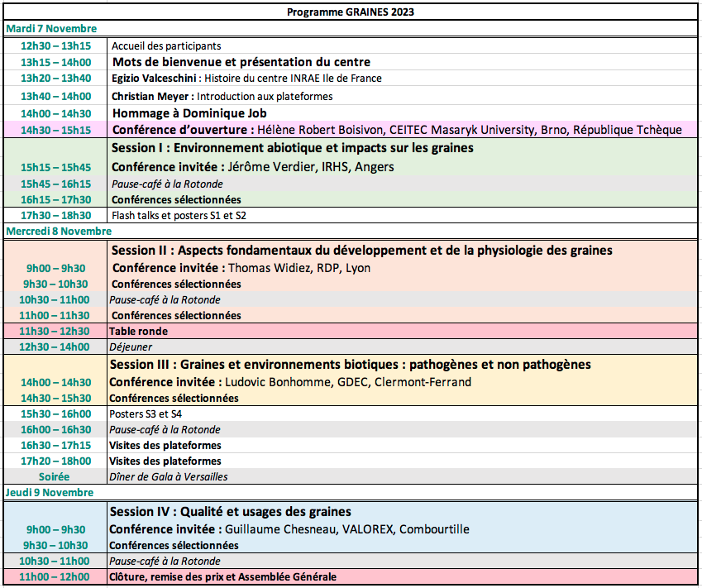702x588 pixels.
Task: Select the '11h00 – 12h00' time cell
Action: pos(55,576)
